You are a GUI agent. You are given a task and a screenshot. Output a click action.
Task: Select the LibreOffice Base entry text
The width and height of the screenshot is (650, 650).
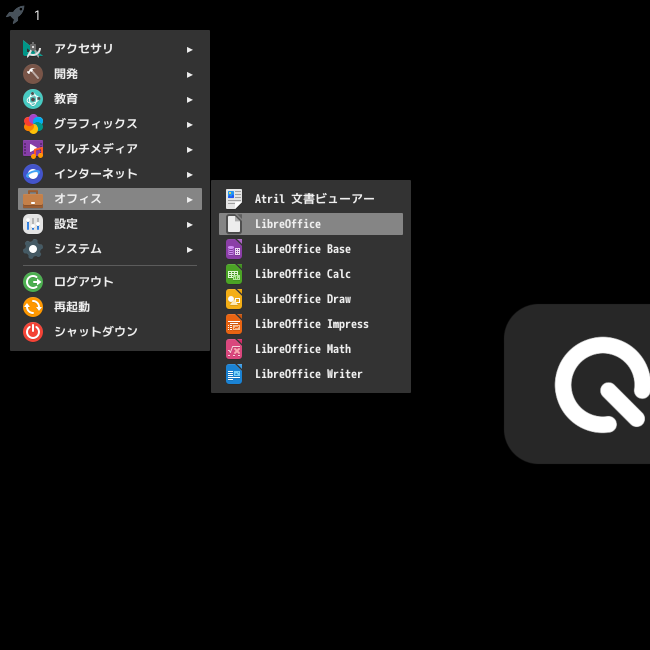[x=303, y=249]
